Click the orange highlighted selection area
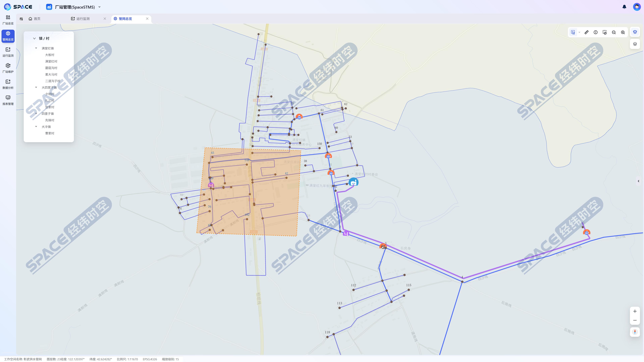 (249, 192)
